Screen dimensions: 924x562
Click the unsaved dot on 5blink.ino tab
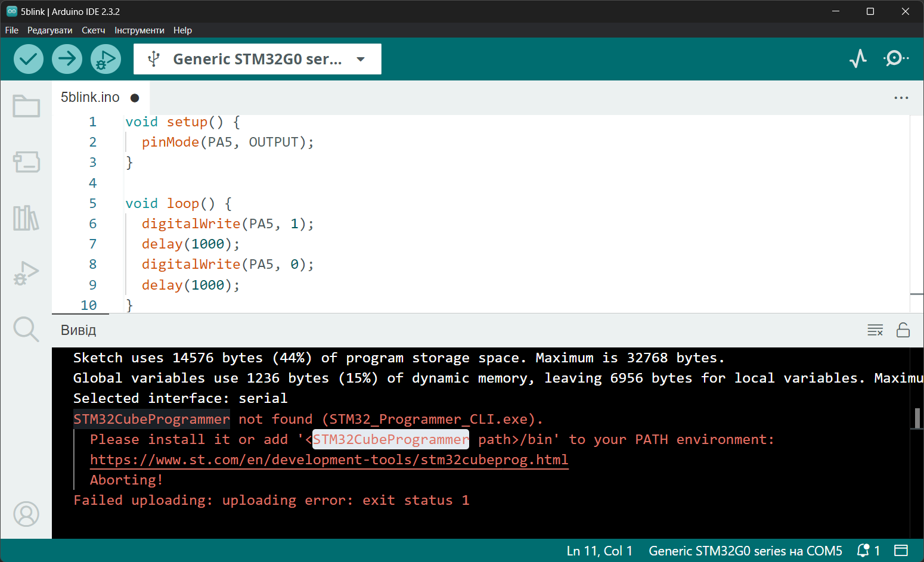pyautogui.click(x=135, y=98)
